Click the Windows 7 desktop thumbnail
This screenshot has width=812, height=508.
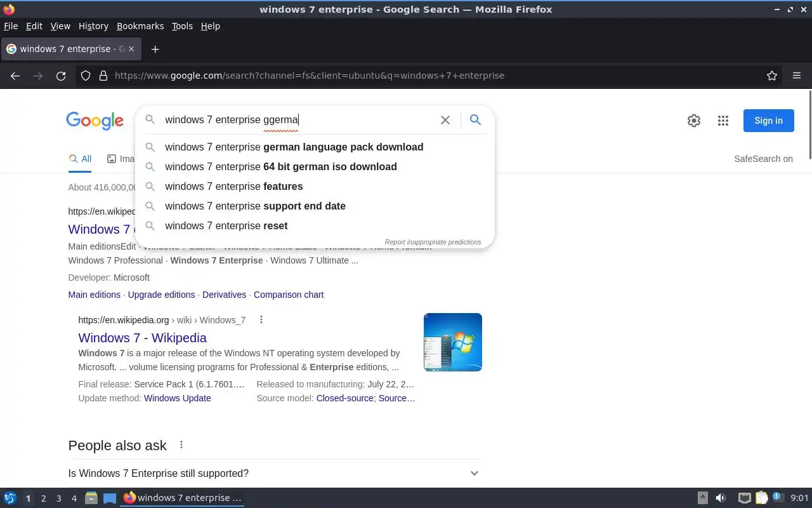click(453, 342)
